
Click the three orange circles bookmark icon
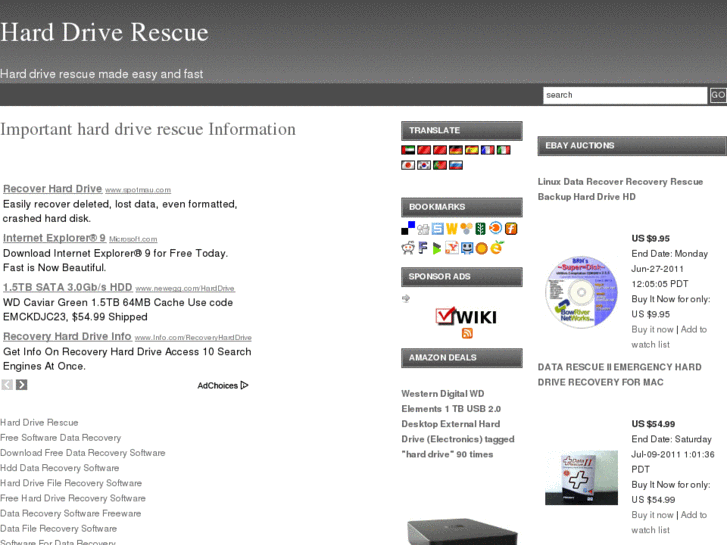[466, 229]
